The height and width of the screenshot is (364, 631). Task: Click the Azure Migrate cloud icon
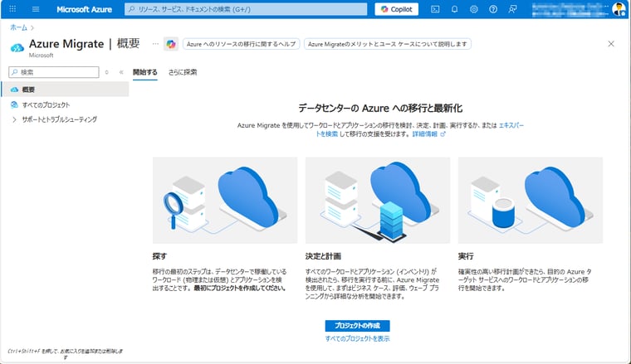tap(17, 48)
